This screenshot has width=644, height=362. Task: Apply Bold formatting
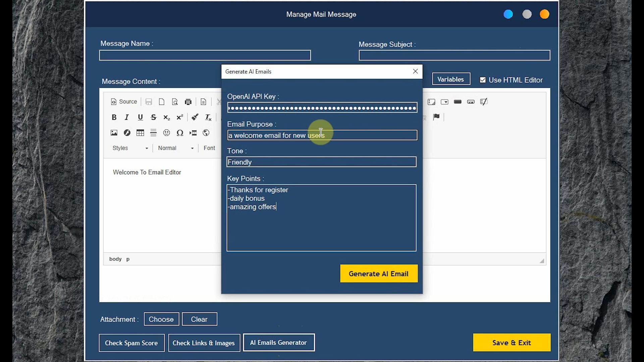(114, 117)
